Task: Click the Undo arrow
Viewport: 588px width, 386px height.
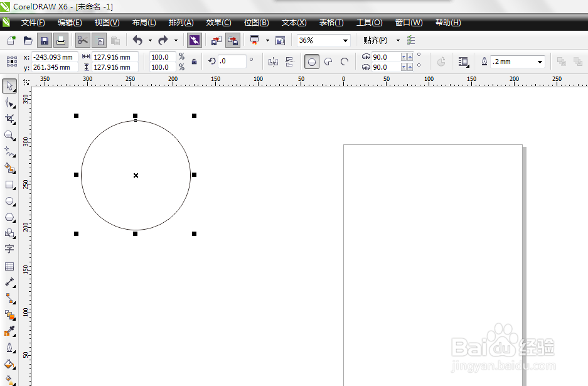Action: pos(137,40)
